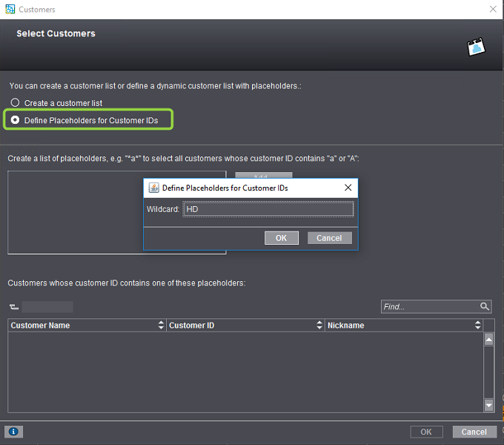Click the magnifier icon in Find box
Screen dimensions: 504x445
(x=485, y=306)
